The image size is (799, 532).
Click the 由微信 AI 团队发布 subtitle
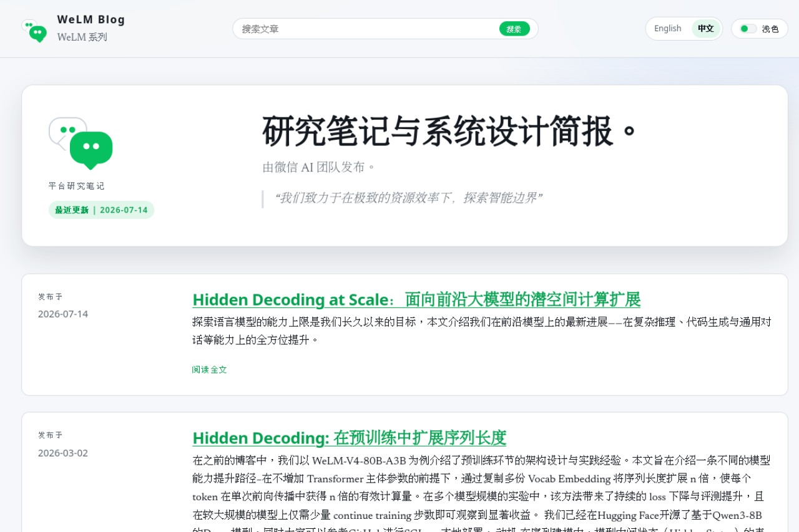tap(320, 167)
